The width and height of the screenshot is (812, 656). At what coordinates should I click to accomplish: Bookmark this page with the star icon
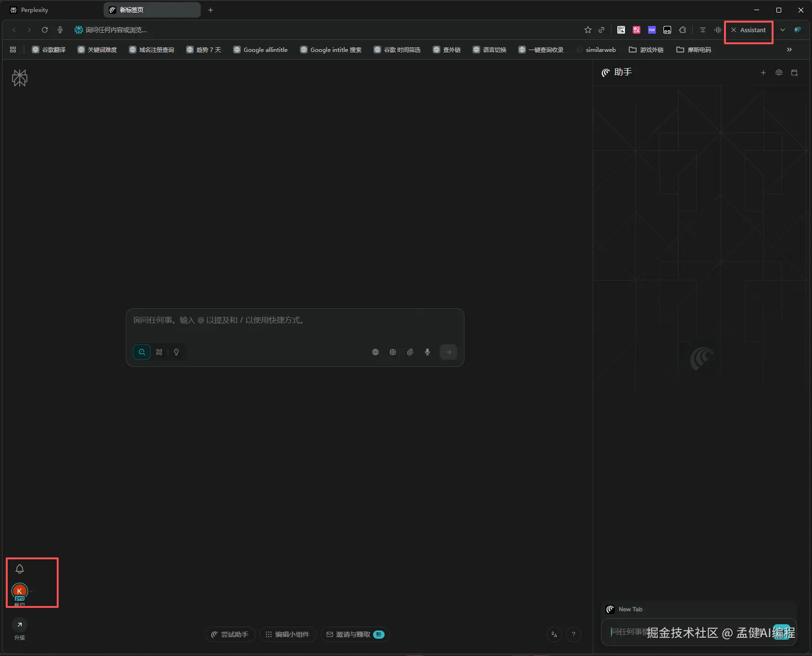[x=587, y=30]
